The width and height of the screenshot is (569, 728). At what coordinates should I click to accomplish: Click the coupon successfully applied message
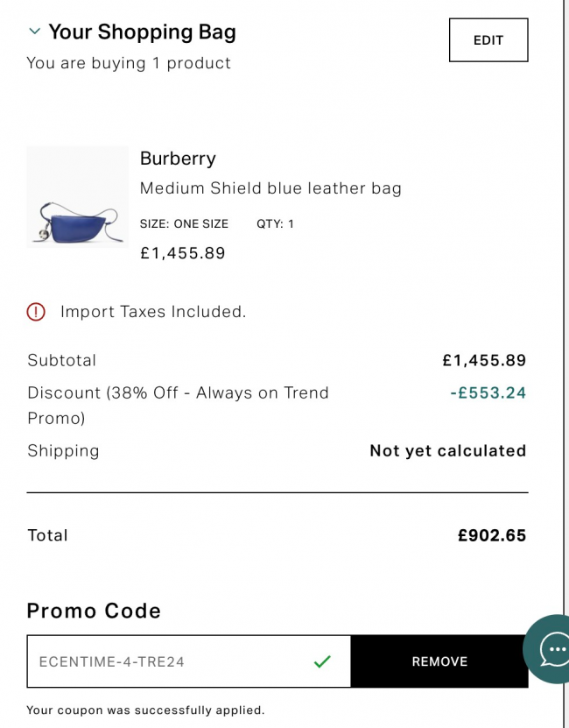coord(145,710)
